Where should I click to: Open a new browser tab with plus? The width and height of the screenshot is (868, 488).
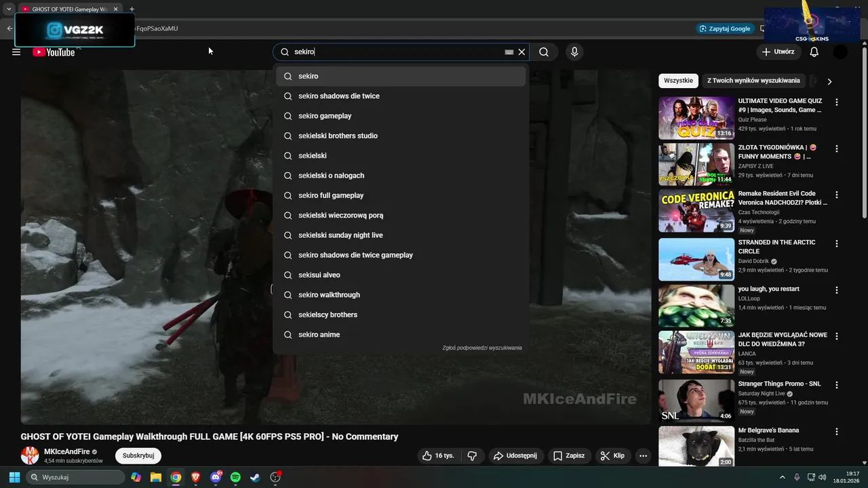point(132,9)
